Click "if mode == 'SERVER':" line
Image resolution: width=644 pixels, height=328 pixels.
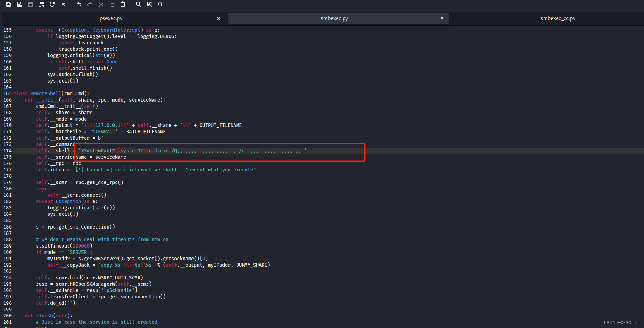64,252
